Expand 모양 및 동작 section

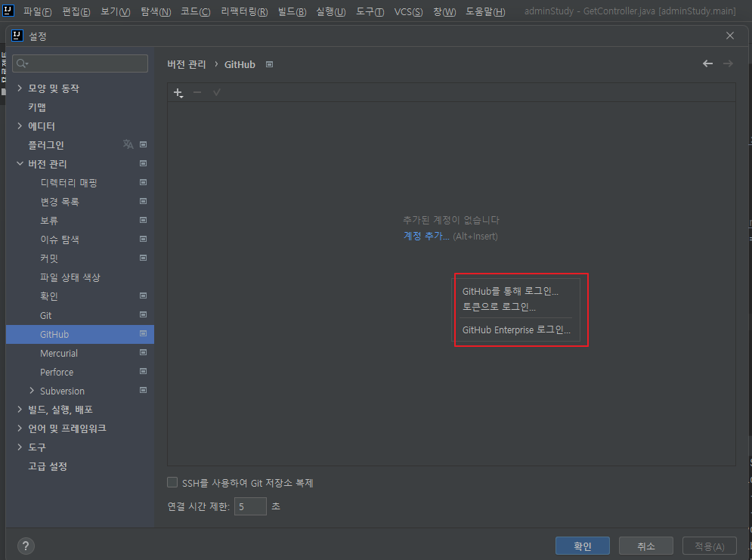pyautogui.click(x=20, y=88)
